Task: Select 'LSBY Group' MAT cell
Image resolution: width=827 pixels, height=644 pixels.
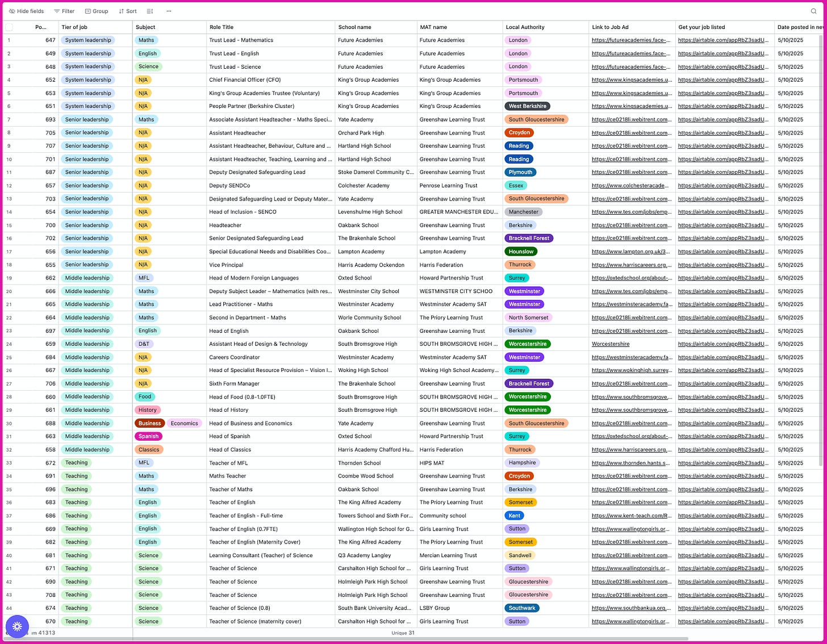Action: 460,608
